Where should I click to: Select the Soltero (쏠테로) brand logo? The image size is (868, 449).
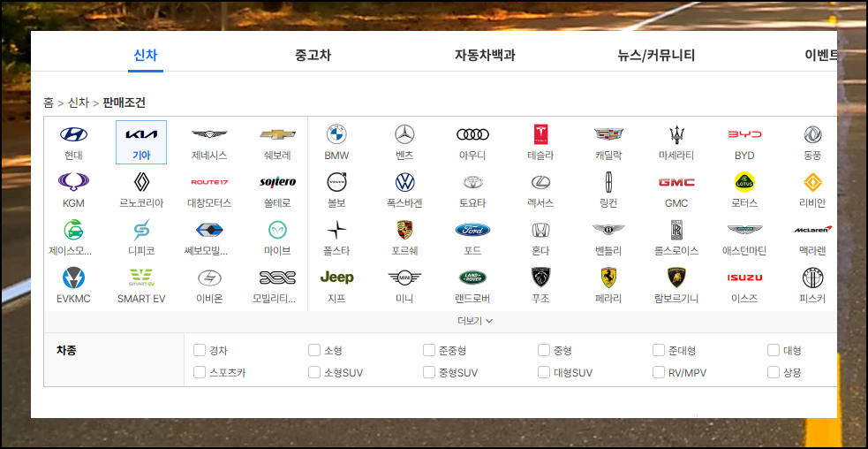[x=277, y=182]
